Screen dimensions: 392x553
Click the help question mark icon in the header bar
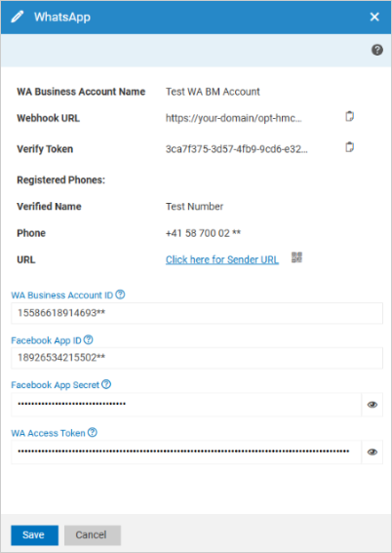click(376, 50)
